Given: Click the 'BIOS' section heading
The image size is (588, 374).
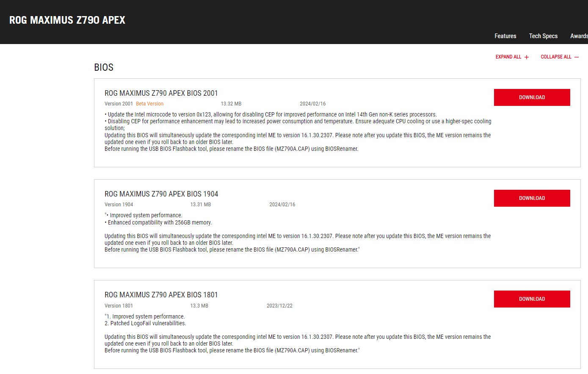Looking at the screenshot, I should (x=104, y=67).
